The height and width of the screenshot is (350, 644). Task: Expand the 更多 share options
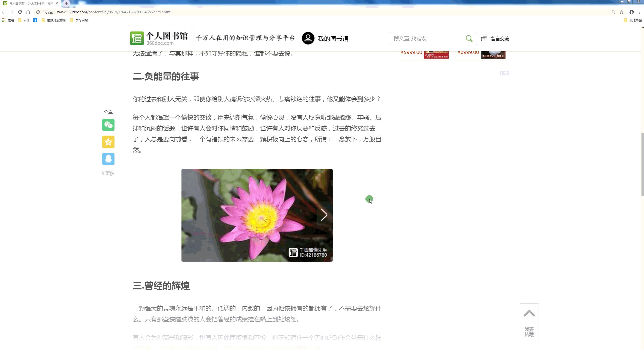[108, 173]
